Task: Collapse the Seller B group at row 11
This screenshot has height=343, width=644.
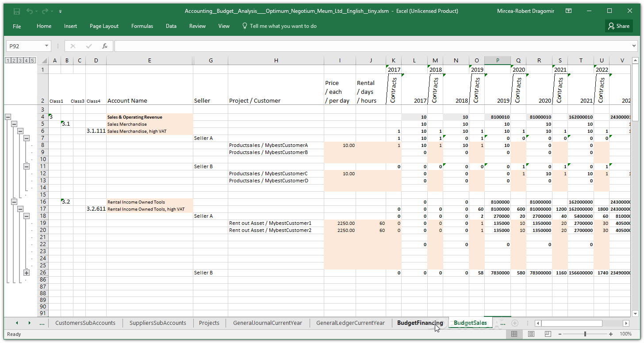Action: (26, 166)
